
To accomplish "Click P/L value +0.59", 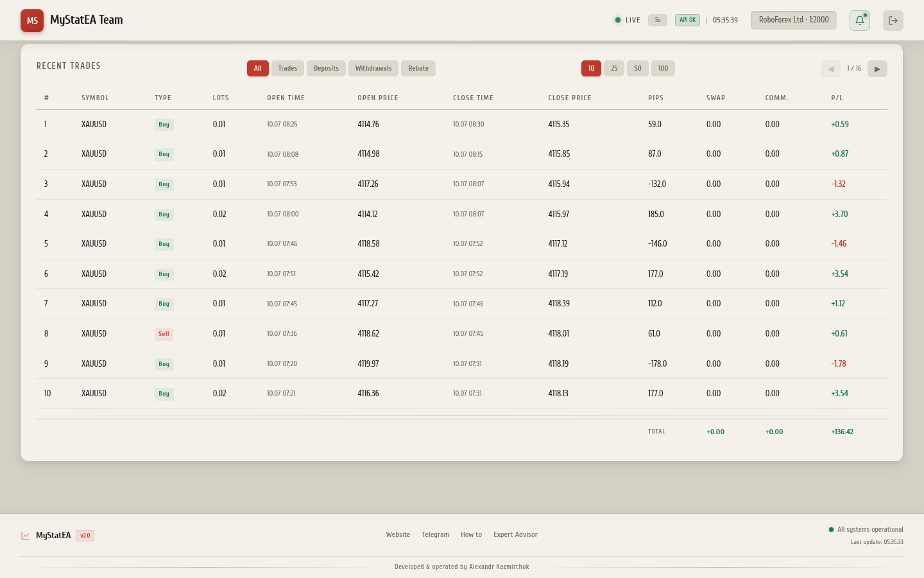I will coord(840,125).
